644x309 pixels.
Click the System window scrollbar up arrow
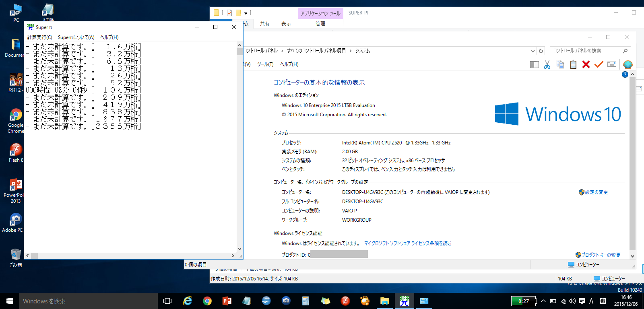(x=632, y=74)
